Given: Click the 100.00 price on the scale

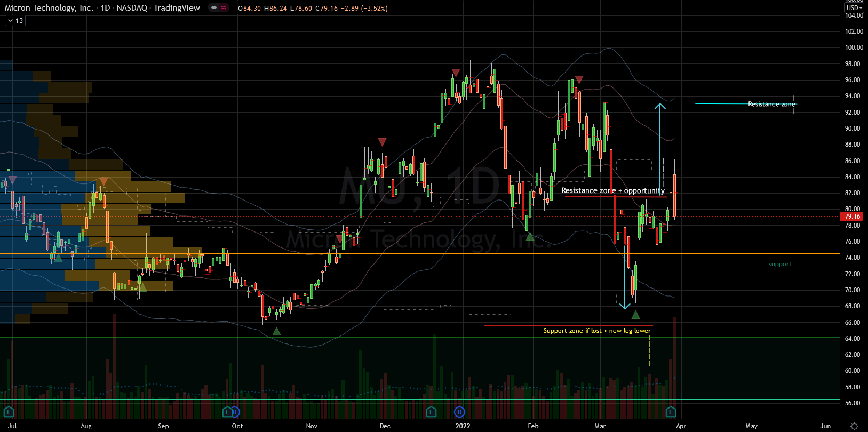Looking at the screenshot, I should 854,47.
